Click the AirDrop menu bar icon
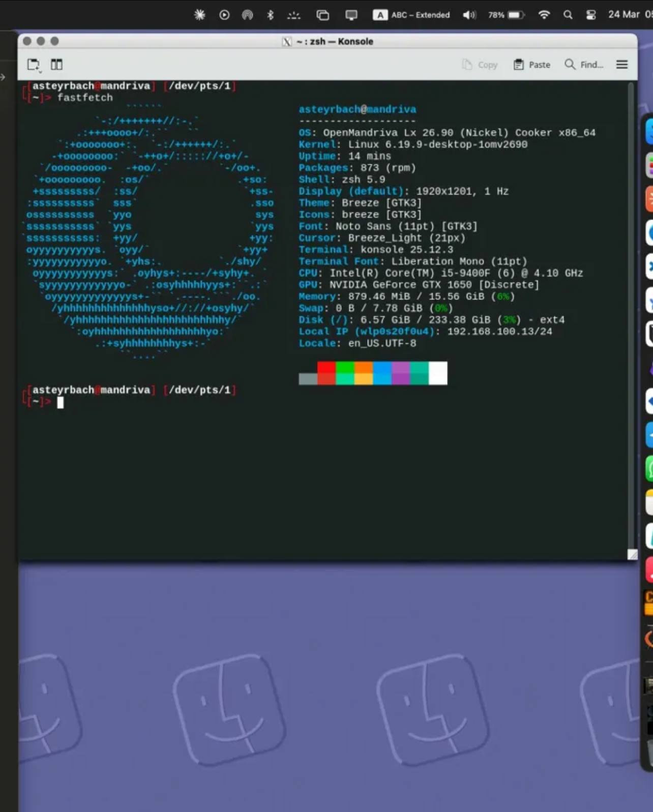 247,15
